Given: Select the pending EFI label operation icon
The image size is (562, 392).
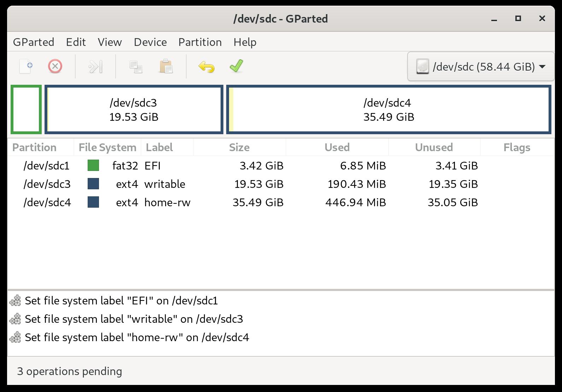Looking at the screenshot, I should (15, 301).
